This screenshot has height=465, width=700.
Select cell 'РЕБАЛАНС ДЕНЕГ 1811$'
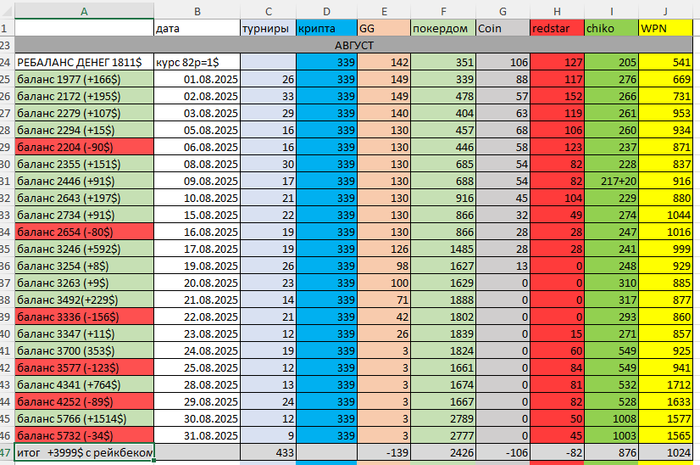point(84,62)
